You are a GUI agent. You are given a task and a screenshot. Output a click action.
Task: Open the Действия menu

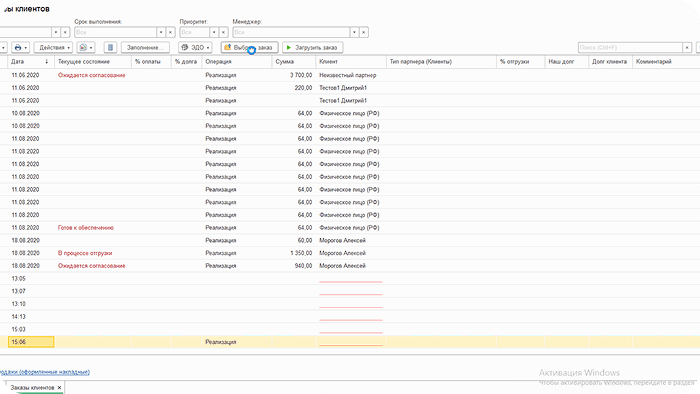54,47
